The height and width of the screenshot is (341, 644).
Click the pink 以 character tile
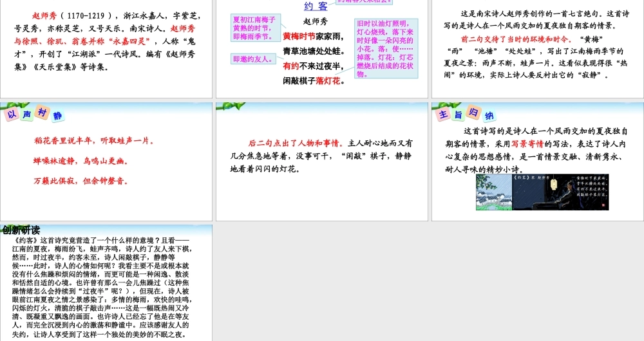coord(12,115)
